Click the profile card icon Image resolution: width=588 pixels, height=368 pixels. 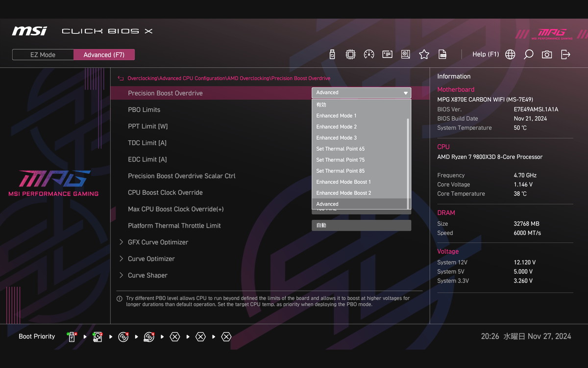point(387,54)
